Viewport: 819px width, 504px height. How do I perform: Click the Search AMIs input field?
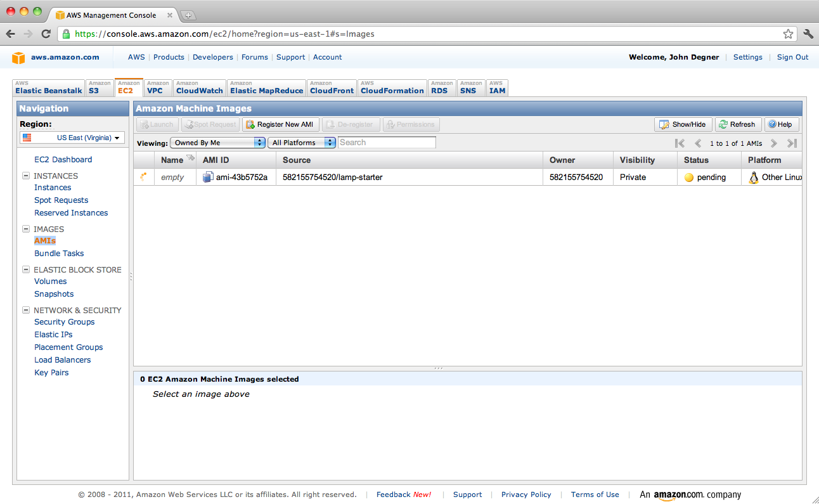pyautogui.click(x=387, y=143)
